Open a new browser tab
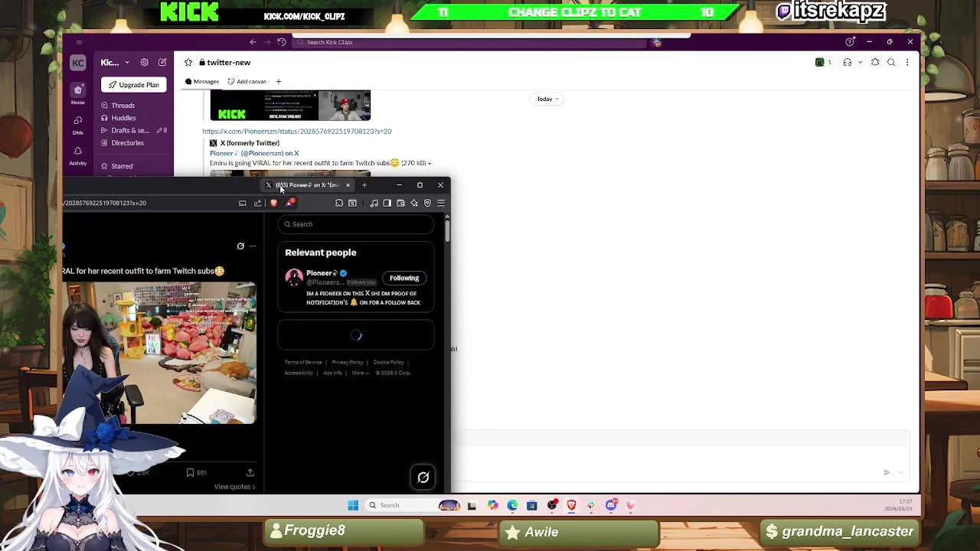980x551 pixels. (364, 185)
